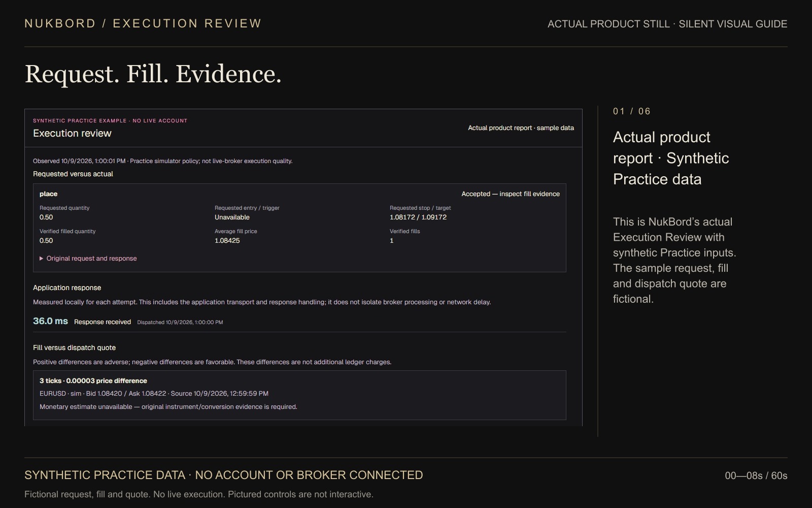Select the 'Positive differences are adverse' explanation line
Screen dimensions: 812x508
click(x=212, y=362)
